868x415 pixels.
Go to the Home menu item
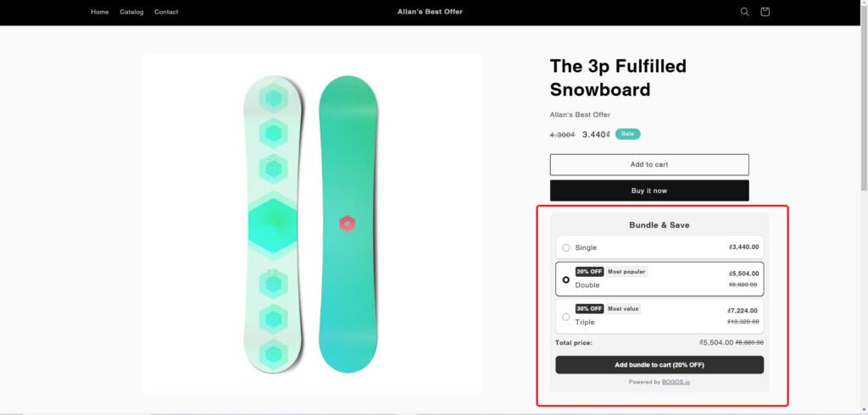point(100,12)
